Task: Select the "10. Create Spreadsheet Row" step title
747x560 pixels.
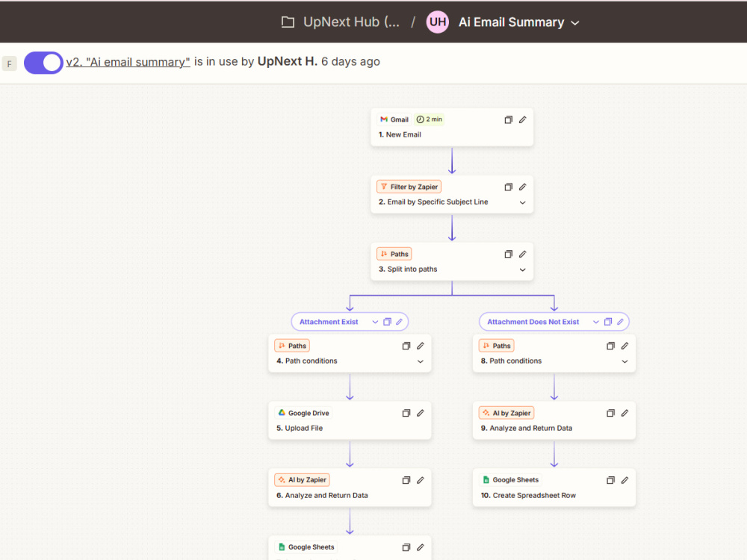Action: (528, 495)
